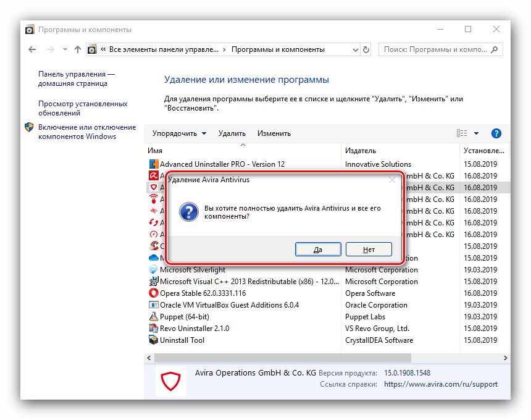
Task: Click the Puppet flask icon
Action: [x=154, y=316]
